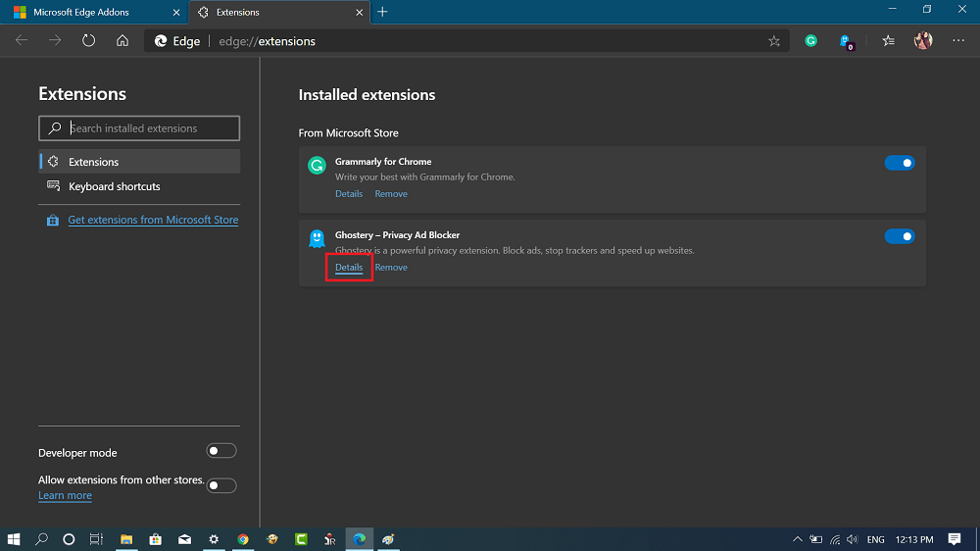Open the Favorites list icon
Screen dimensions: 980x551
click(888, 40)
